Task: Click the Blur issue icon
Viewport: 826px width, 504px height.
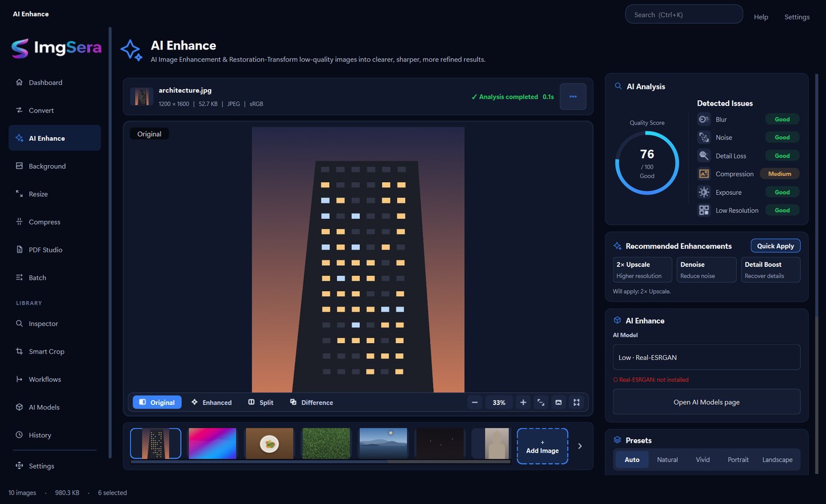Action: (x=704, y=119)
